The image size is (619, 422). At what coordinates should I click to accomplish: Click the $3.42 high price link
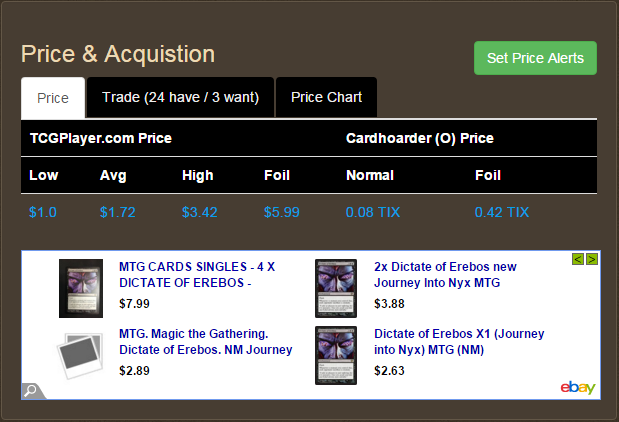tap(200, 212)
